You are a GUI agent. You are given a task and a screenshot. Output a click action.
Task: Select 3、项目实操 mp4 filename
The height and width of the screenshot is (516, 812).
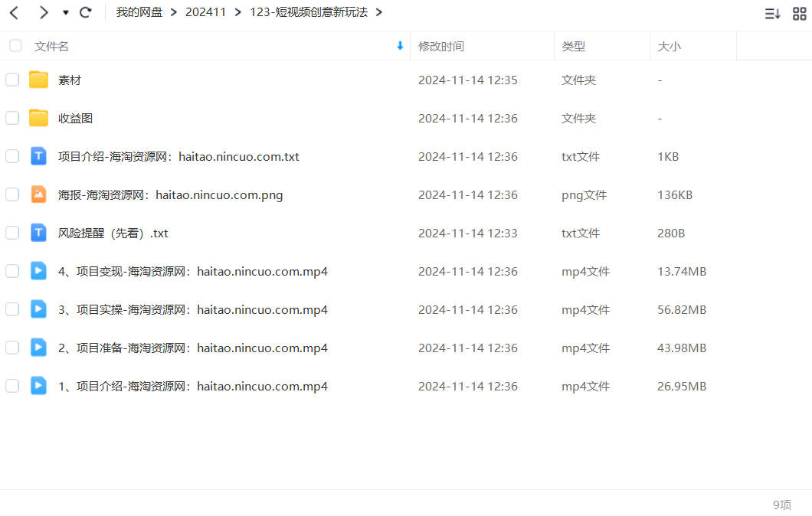pos(192,310)
